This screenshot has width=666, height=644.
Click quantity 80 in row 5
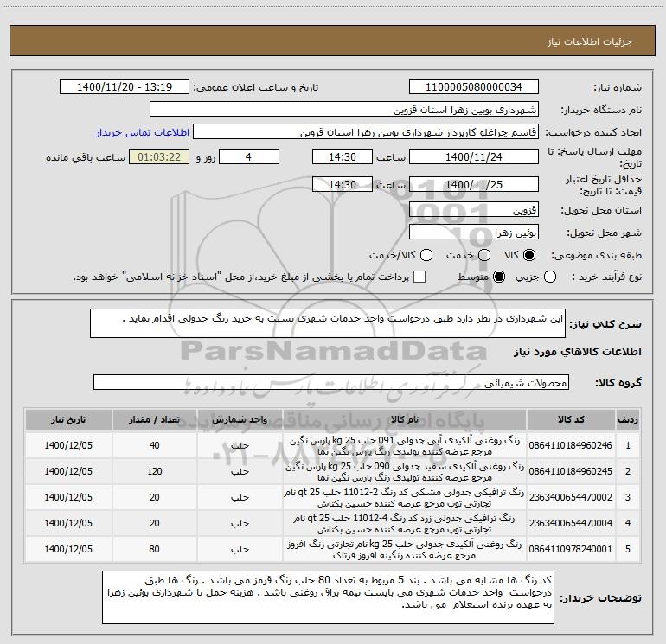click(x=154, y=549)
